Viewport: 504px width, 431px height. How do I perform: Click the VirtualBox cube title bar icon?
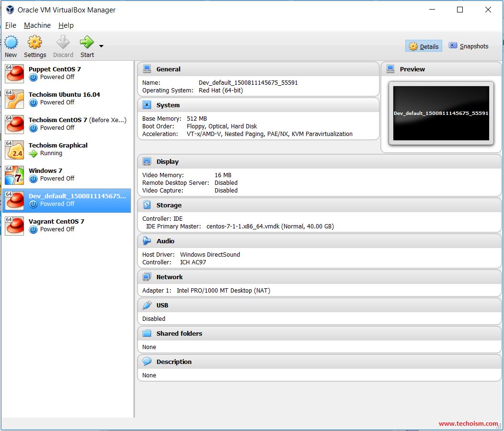pos(10,10)
